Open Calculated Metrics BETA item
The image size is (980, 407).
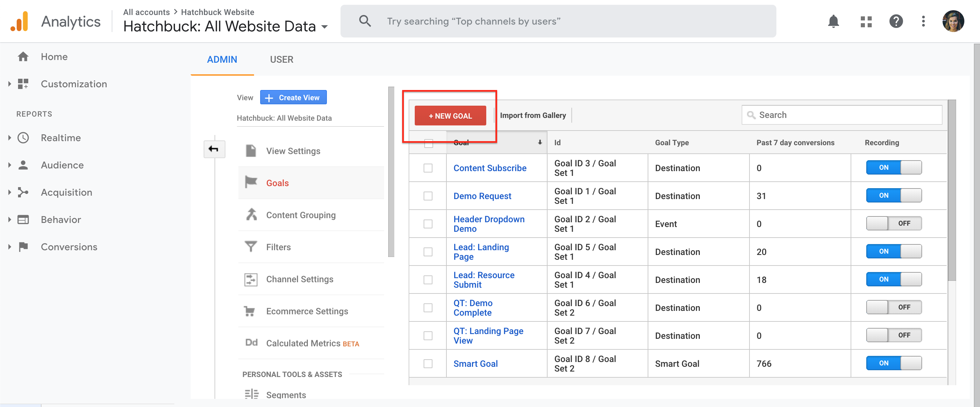[x=311, y=343]
